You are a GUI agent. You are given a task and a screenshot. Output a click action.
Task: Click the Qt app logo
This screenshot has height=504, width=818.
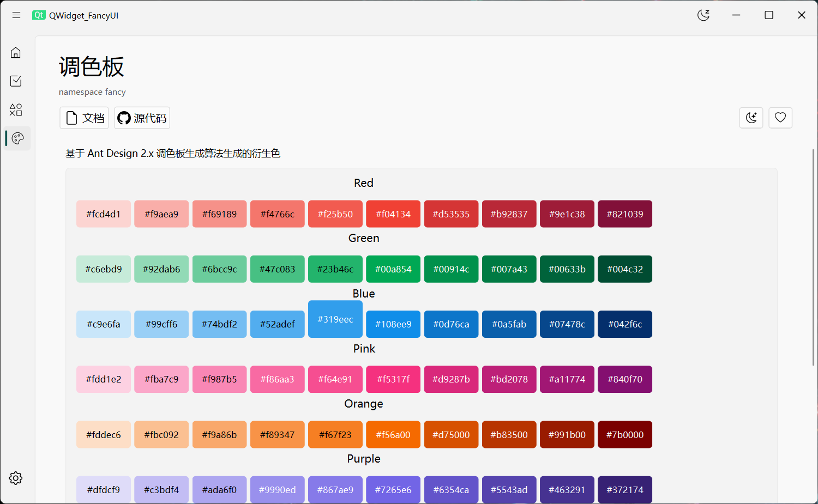[x=39, y=15]
